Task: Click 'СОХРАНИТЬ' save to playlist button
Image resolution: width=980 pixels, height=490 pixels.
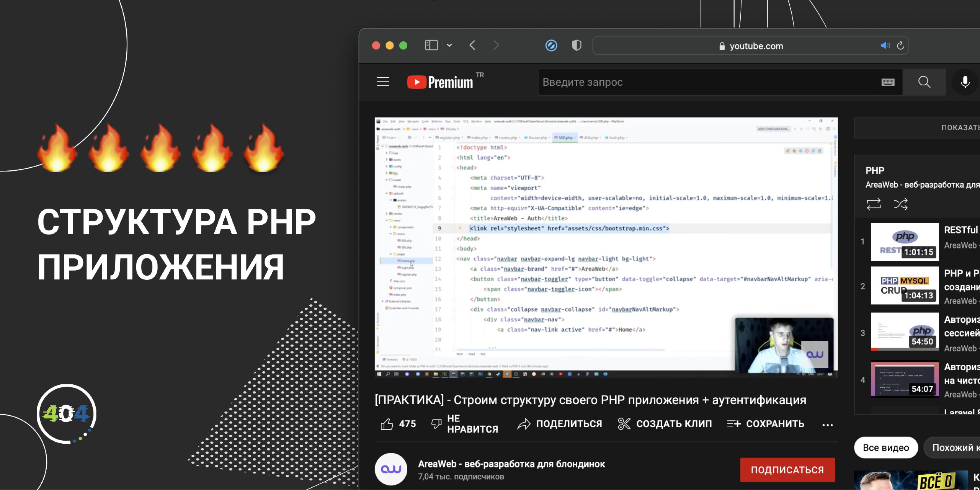Action: tap(766, 424)
